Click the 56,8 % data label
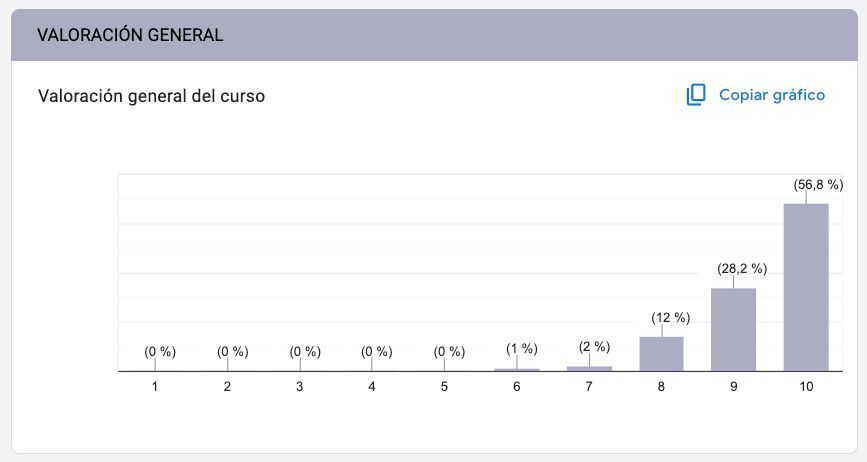 (818, 185)
